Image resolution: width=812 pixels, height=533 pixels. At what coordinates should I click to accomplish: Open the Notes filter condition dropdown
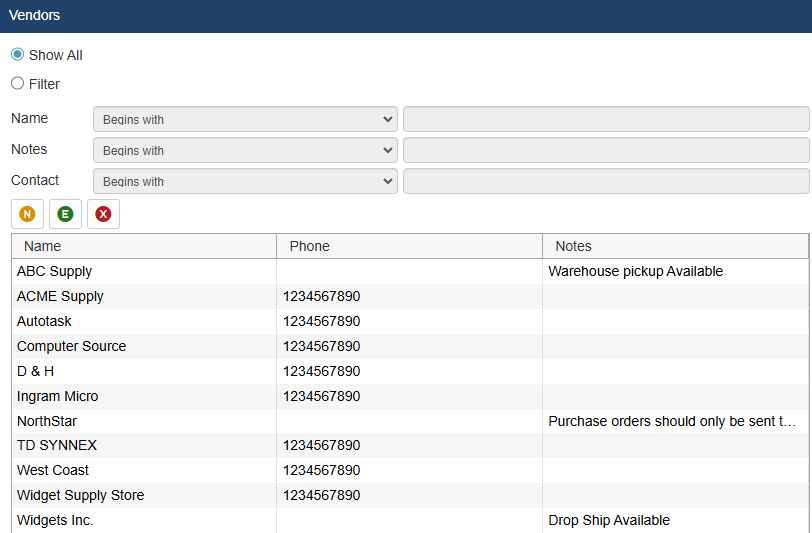(245, 151)
